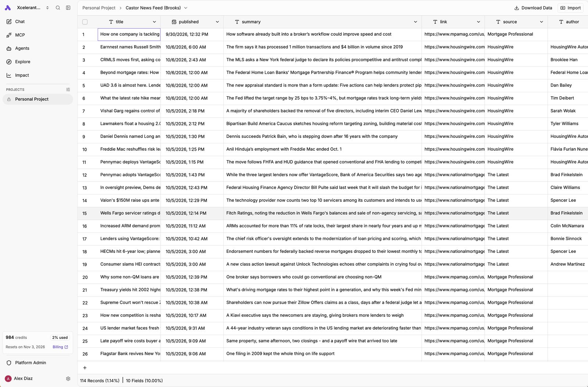Viewport: 588px width, 387px height.
Task: Toggle the select-all rows checkbox
Action: point(85,22)
